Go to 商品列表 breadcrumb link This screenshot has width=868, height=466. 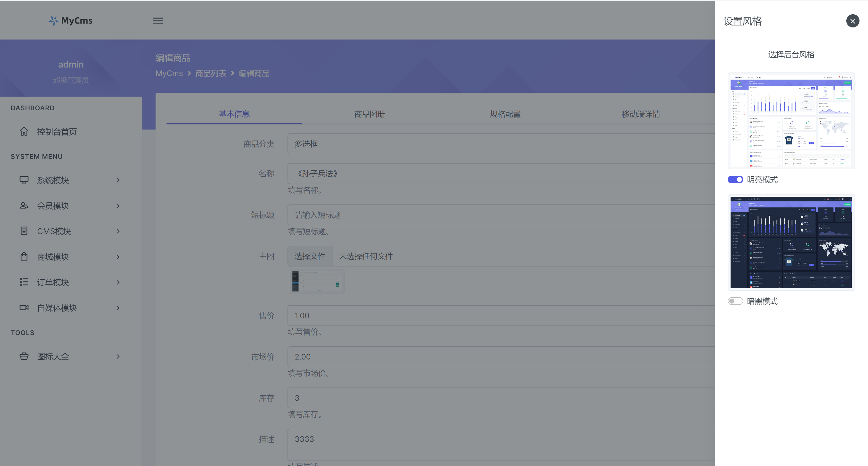click(x=211, y=74)
